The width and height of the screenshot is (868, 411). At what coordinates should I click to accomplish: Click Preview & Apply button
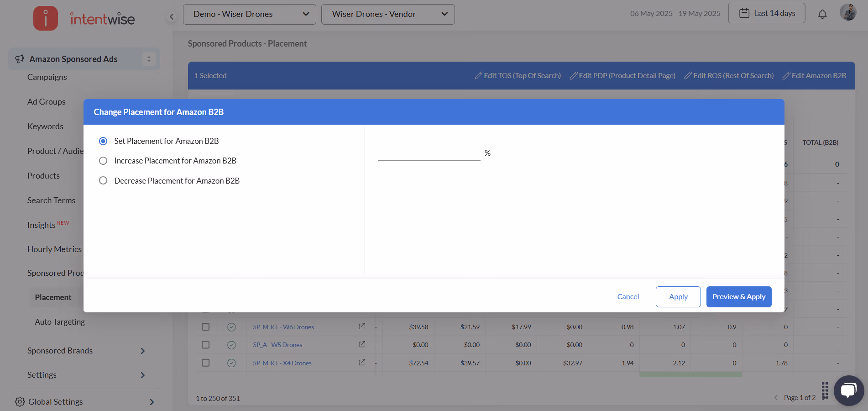(739, 297)
